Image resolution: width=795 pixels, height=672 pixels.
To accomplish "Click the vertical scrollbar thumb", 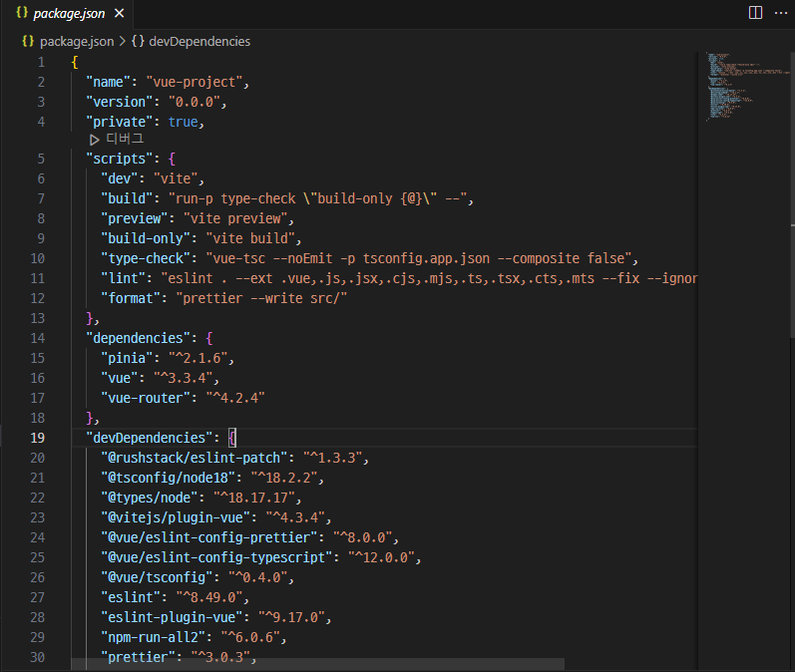I will coord(792,195).
